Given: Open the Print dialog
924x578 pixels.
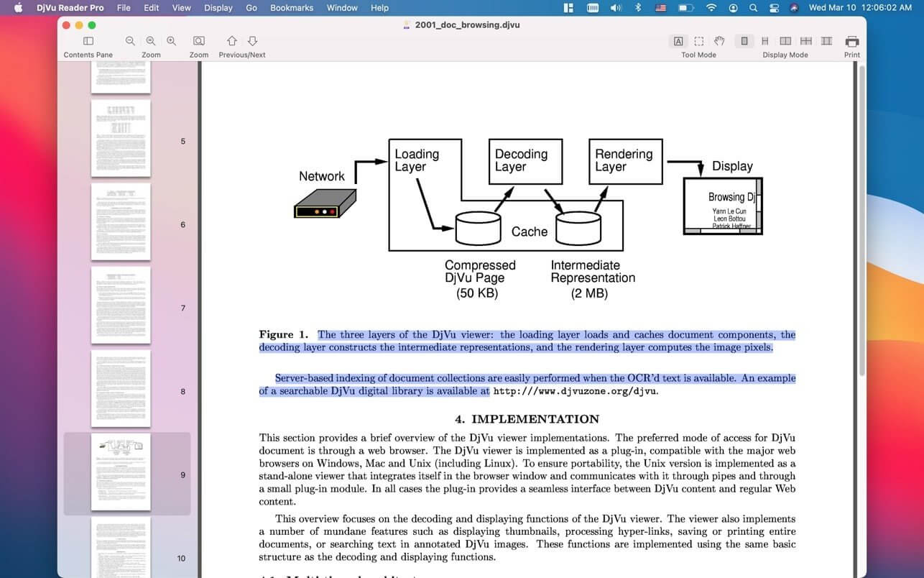Looking at the screenshot, I should point(851,41).
